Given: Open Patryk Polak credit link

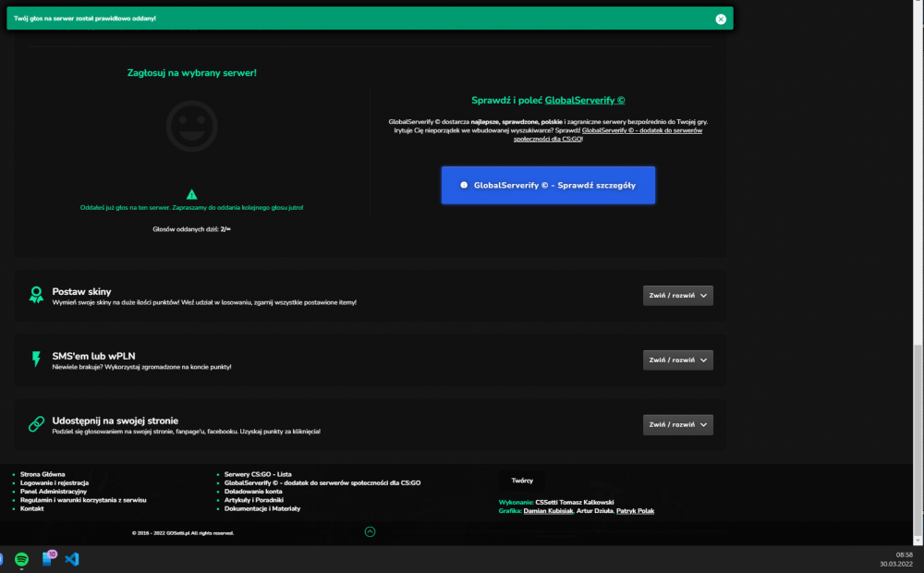Looking at the screenshot, I should (636, 511).
